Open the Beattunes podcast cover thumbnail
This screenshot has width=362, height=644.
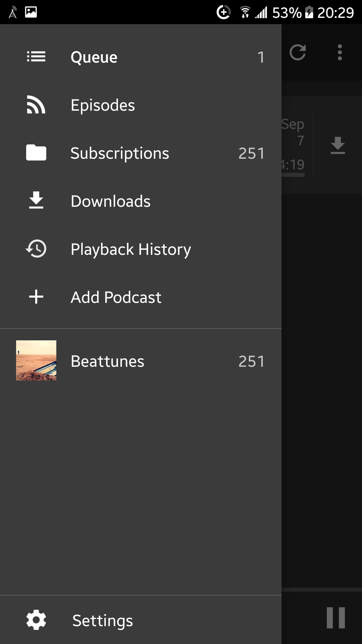[x=36, y=360]
